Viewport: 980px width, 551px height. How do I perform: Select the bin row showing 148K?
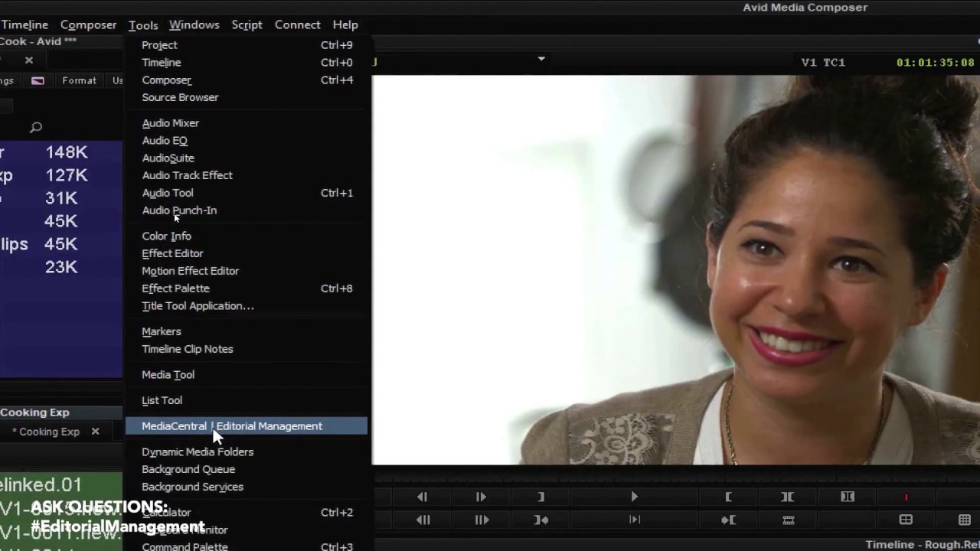click(x=61, y=152)
